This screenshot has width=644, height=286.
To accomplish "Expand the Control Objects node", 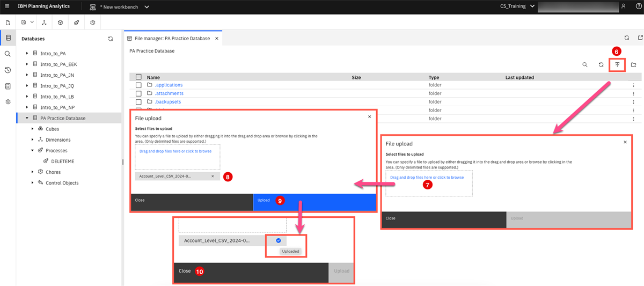I will point(33,183).
